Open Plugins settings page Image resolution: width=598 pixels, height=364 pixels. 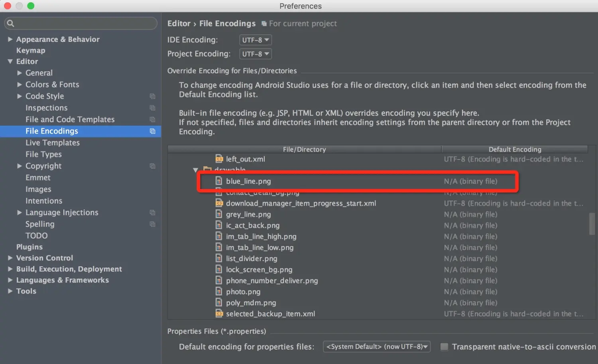tap(29, 247)
